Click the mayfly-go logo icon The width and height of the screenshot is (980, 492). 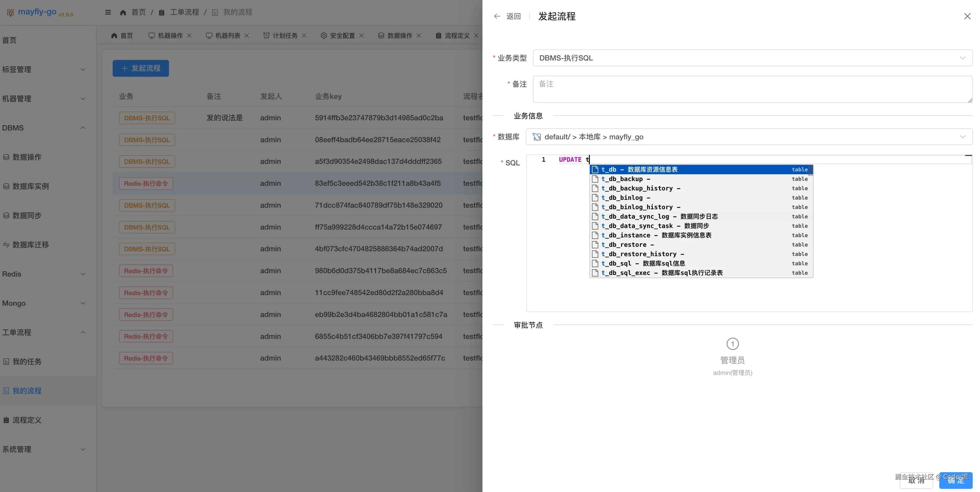pos(11,13)
